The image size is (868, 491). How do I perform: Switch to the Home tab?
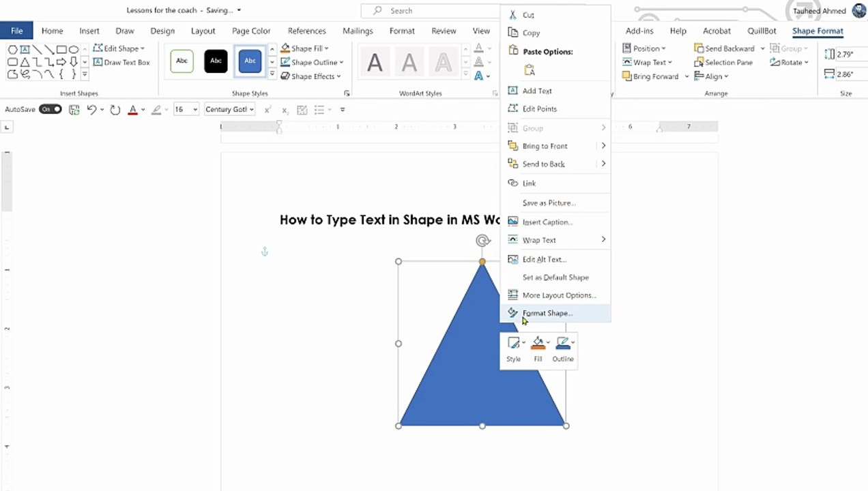click(52, 31)
